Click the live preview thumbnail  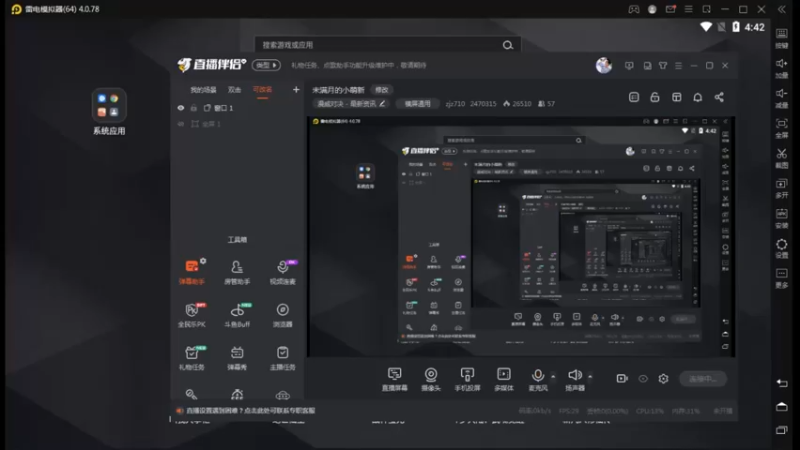click(x=521, y=237)
